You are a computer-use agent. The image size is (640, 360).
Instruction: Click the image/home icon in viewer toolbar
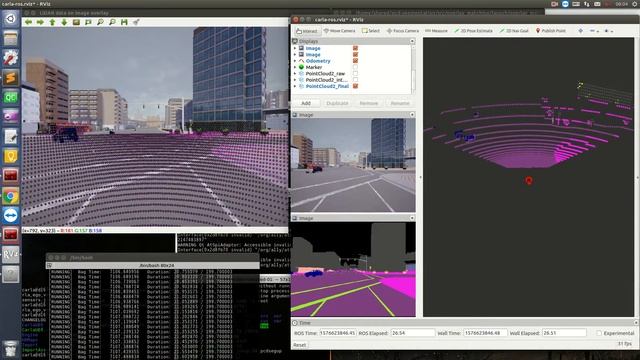click(76, 22)
